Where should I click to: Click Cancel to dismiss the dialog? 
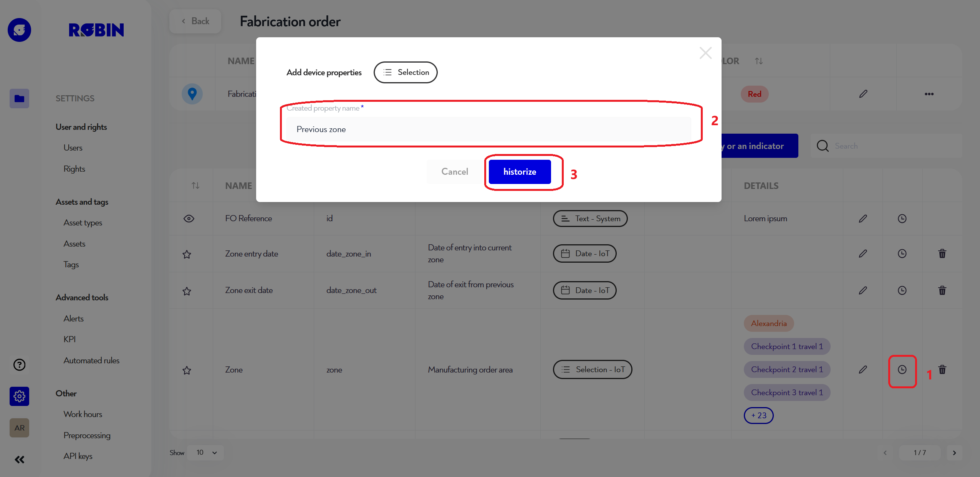454,172
